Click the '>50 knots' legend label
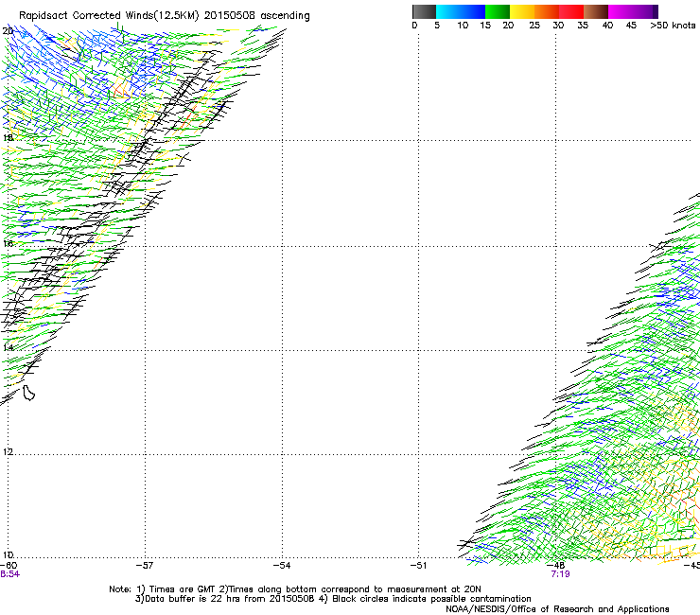Screen dimensions: 700x615 coord(673,26)
